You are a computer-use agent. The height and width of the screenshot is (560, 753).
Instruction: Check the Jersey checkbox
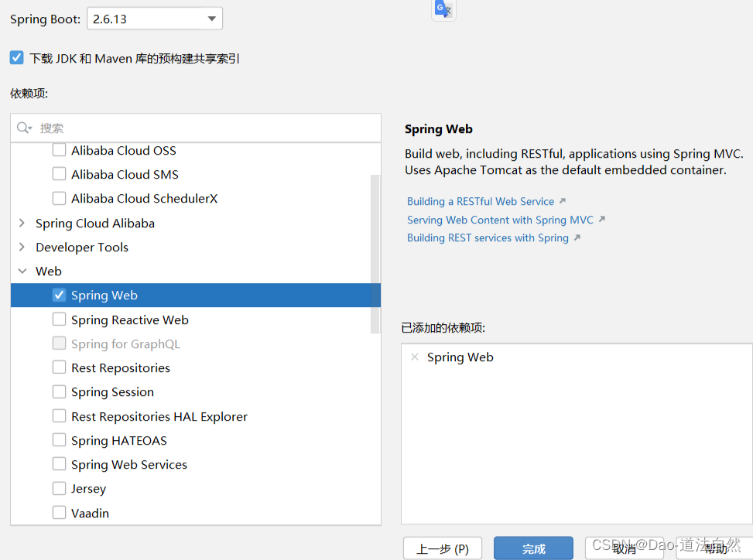(59, 488)
